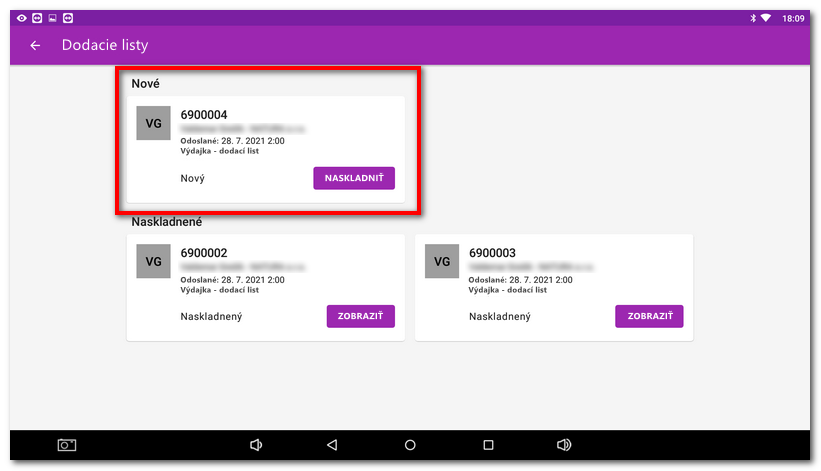Go back using the header arrow
The image size is (821, 471).
click(x=35, y=46)
